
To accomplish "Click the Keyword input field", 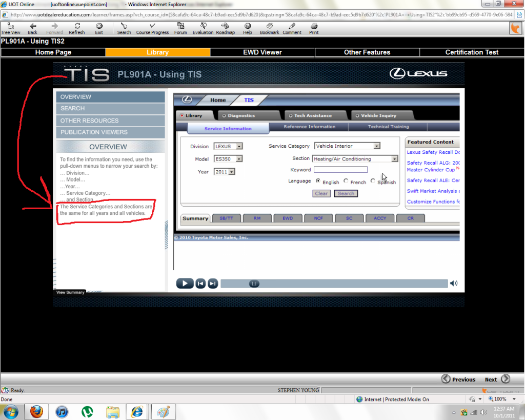I will [340, 170].
